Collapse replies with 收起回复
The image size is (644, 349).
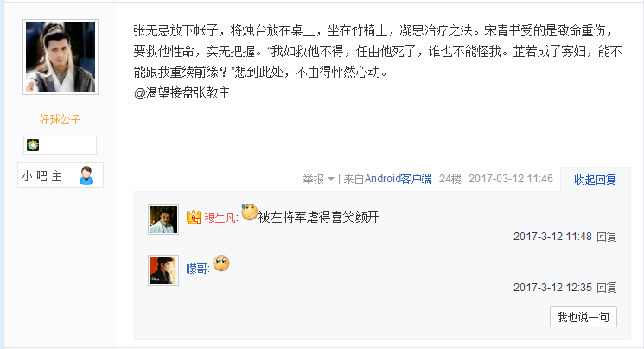click(x=595, y=180)
